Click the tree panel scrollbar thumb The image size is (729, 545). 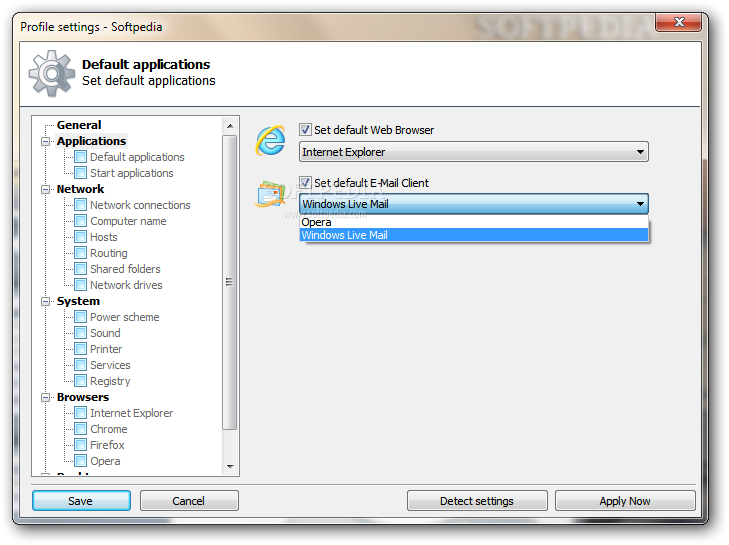(230, 283)
